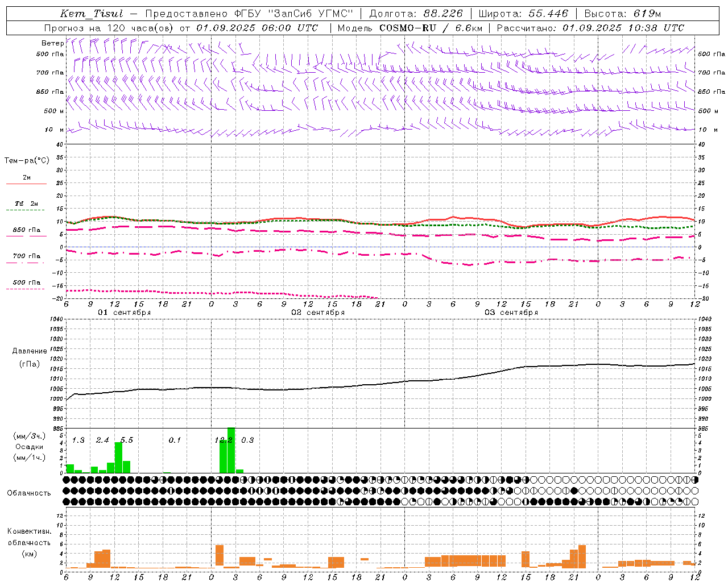Click the latitude value "Широта: 55.446"
Screen dimensions: 728x582
(523, 14)
